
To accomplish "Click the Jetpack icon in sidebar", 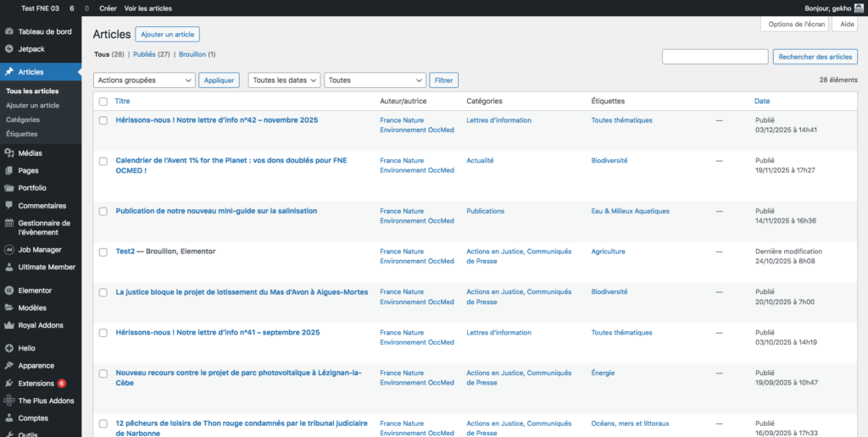I will 8,49.
